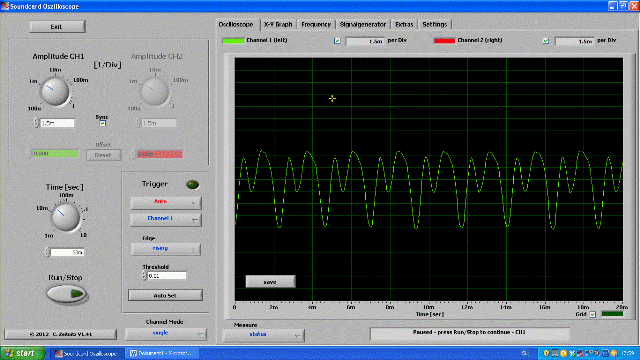Click the save button on the graph
The width and height of the screenshot is (640, 360).
[x=270, y=282]
